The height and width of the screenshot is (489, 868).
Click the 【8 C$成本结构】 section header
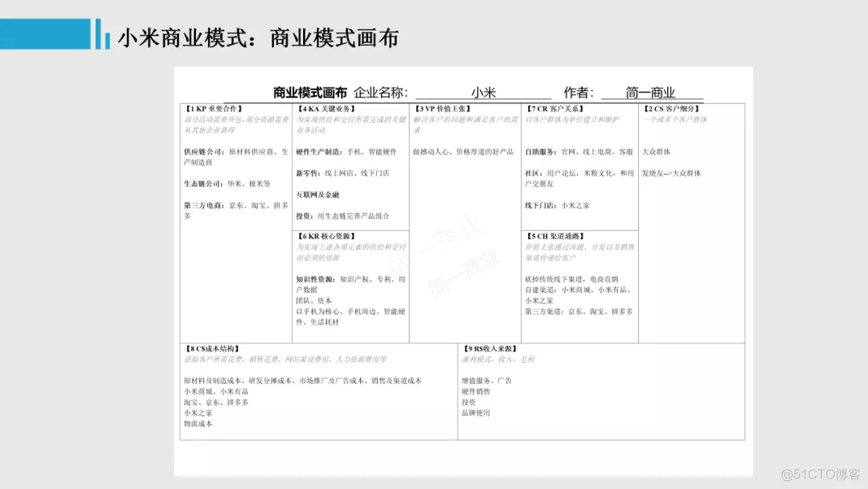click(212, 348)
